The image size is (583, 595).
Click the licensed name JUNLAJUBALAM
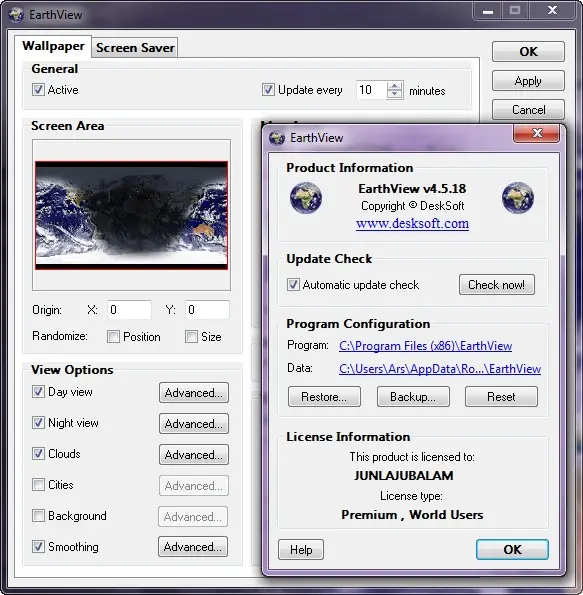click(404, 476)
